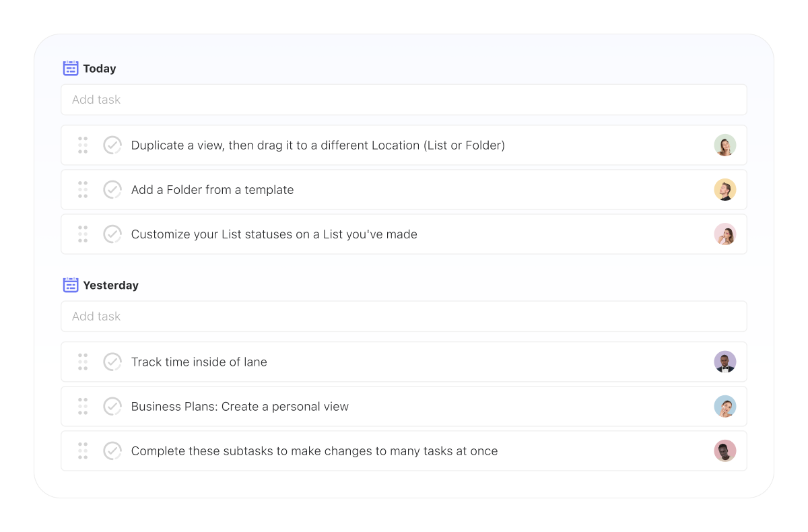Viewport: 808px width, 532px height.
Task: Click drag handle of 'Business Plans' task
Action: point(83,406)
